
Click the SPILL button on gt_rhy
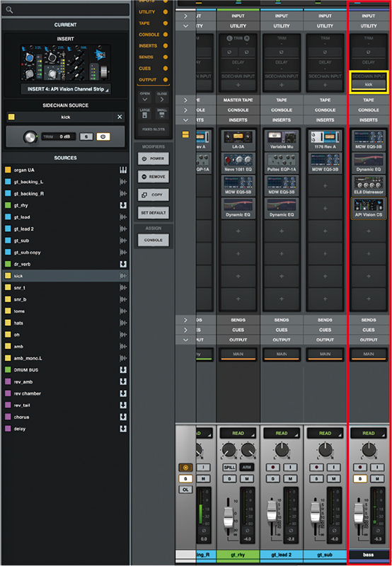229,467
